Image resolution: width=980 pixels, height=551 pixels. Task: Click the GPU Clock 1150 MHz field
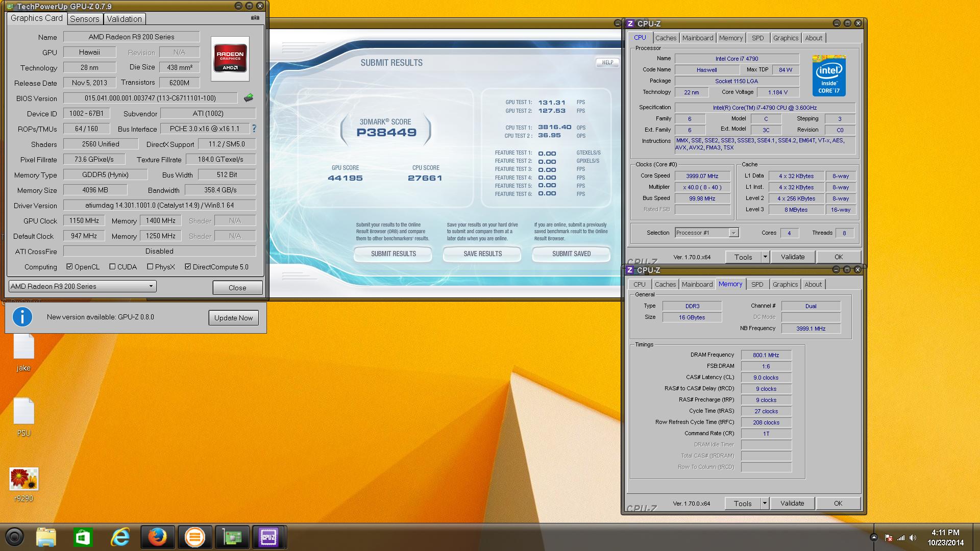coord(84,220)
